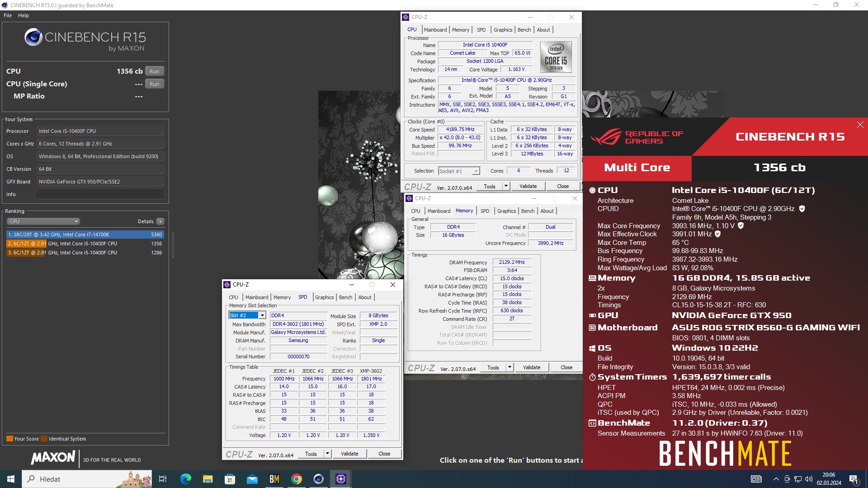Launch Microsoft Edge from the taskbar

click(x=185, y=479)
